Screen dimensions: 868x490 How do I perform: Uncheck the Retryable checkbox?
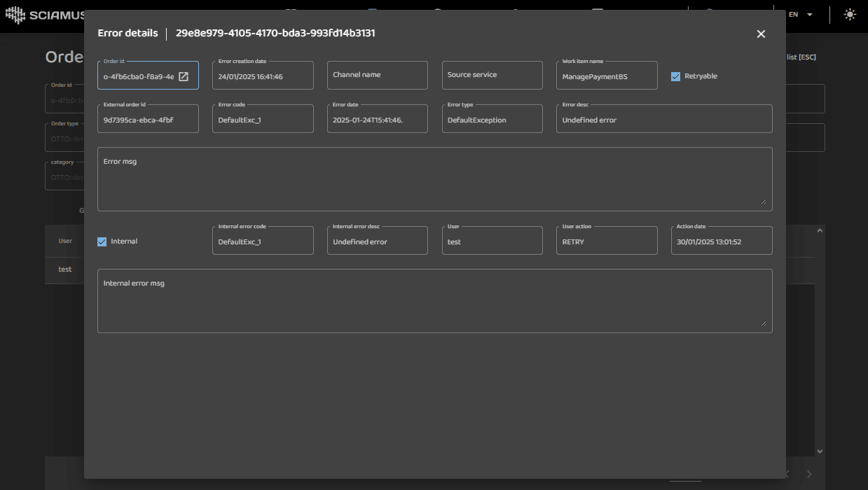[x=676, y=76]
